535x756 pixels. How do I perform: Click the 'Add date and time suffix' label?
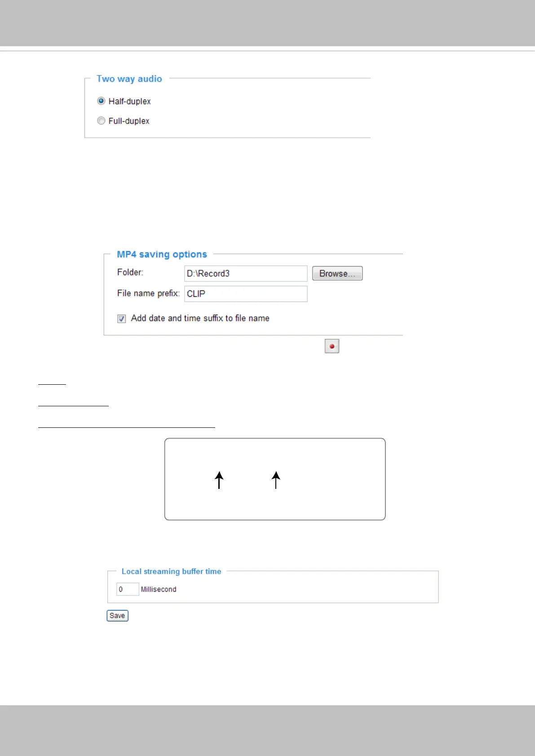[x=200, y=318]
